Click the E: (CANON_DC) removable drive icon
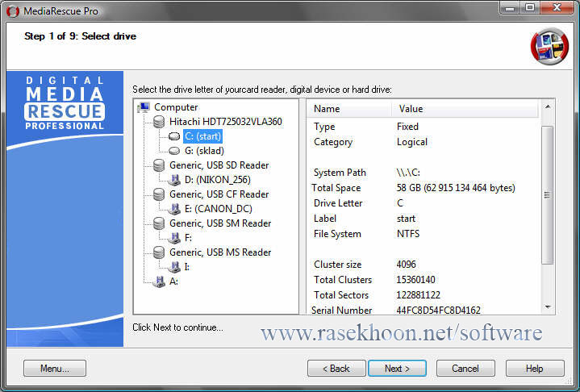This screenshot has width=580, height=392. pyautogui.click(x=174, y=209)
